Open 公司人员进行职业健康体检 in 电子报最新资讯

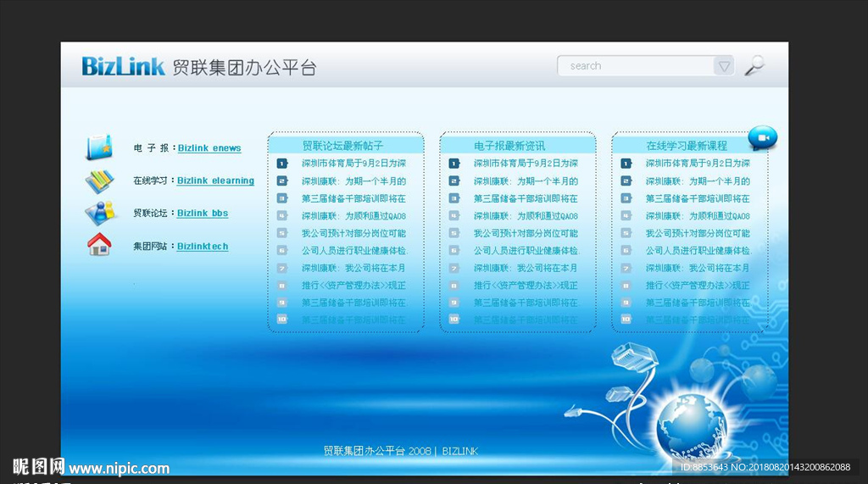526,250
